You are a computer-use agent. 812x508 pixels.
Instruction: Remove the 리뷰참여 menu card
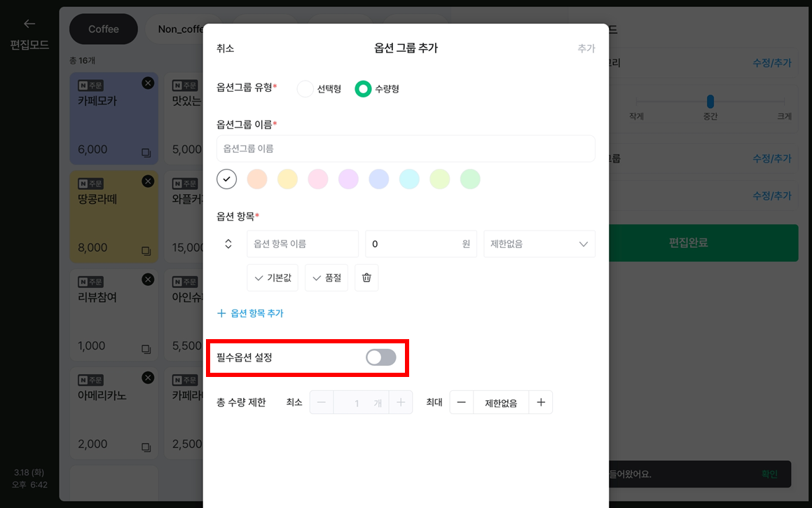point(148,280)
